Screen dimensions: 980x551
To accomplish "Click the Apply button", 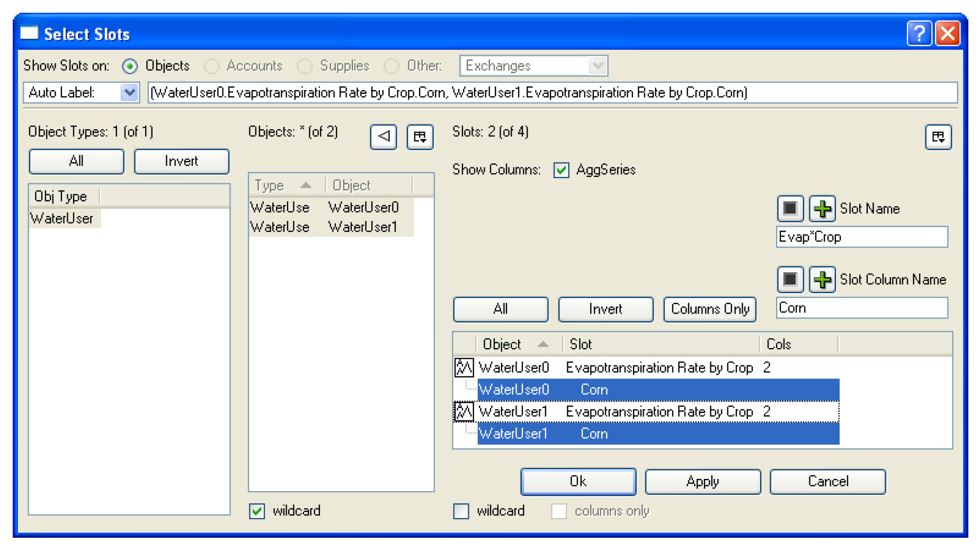I will click(702, 482).
